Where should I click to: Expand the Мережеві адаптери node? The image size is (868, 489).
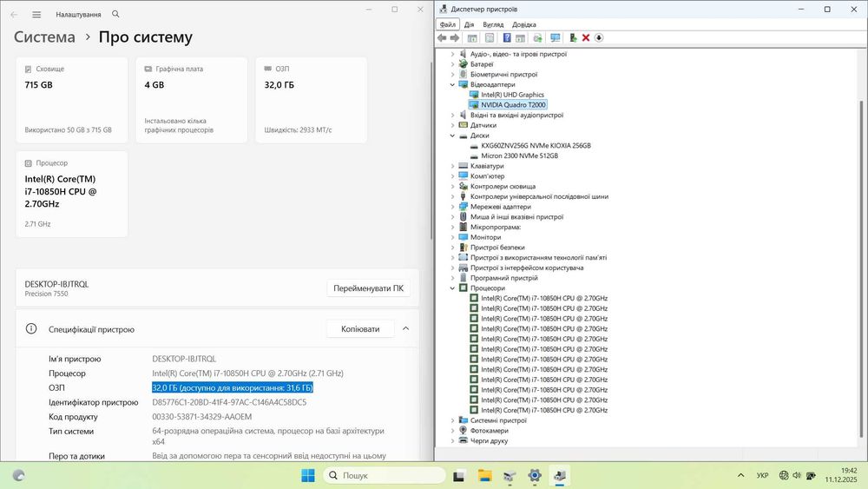tap(452, 207)
